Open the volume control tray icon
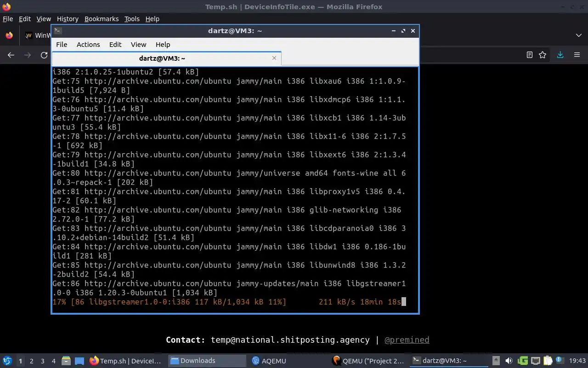 point(509,361)
